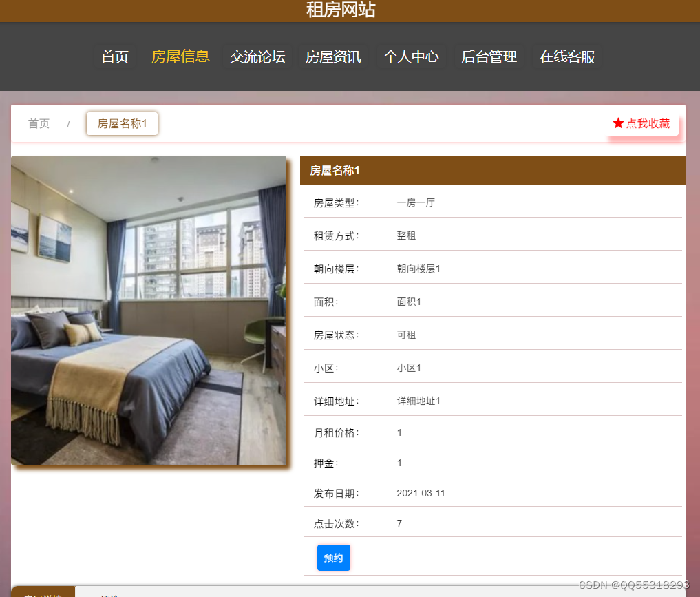This screenshot has height=597, width=700.
Task: Open 在线客服 online customer service
Action: [x=566, y=57]
